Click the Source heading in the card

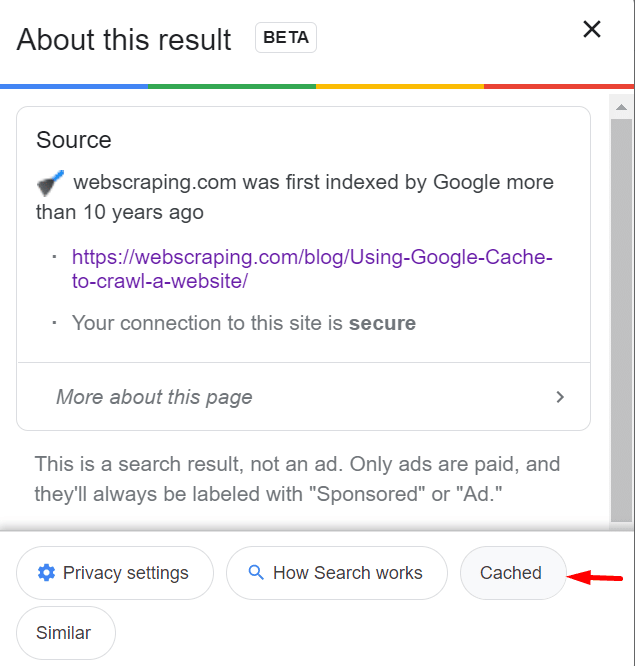pos(74,140)
